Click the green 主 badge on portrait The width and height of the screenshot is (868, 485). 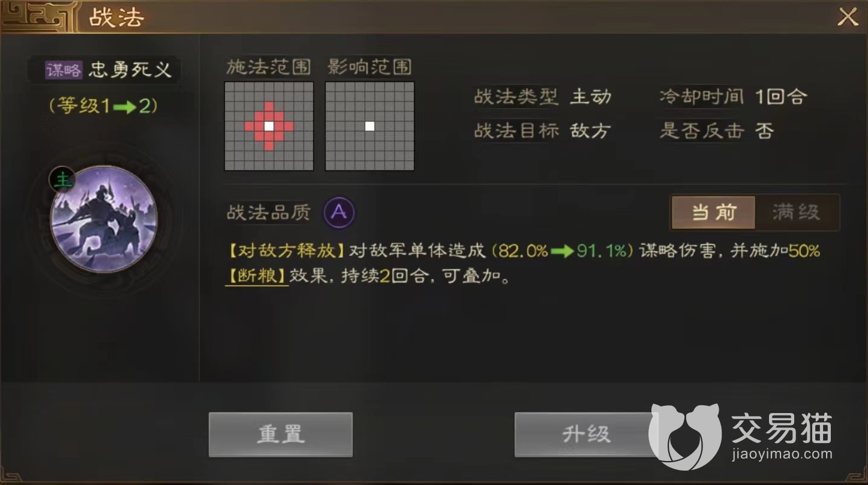61,180
